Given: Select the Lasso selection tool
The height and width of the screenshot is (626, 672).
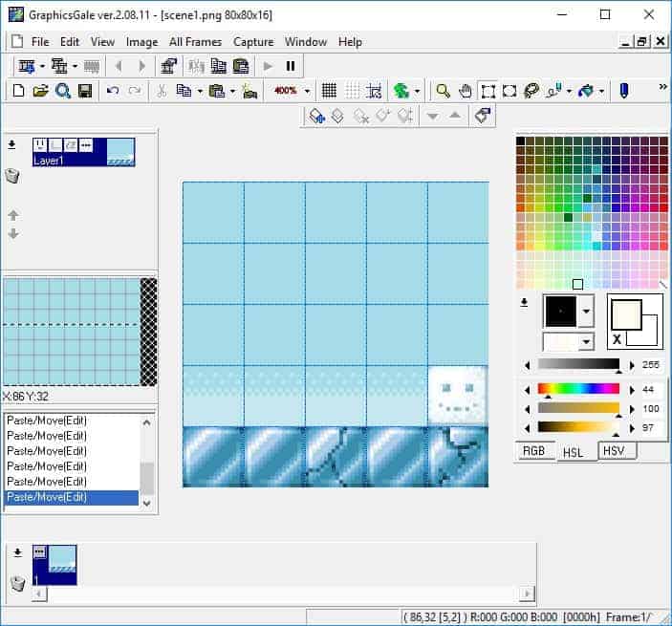Looking at the screenshot, I should 531,91.
